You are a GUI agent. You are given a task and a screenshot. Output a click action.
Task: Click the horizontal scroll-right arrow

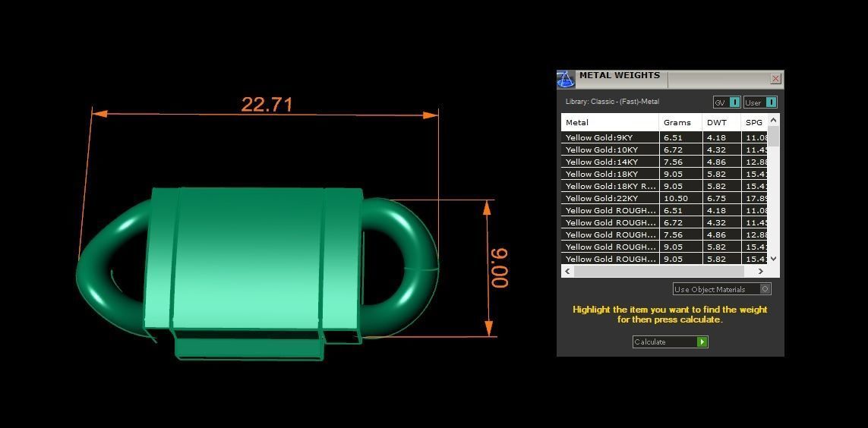(x=761, y=271)
